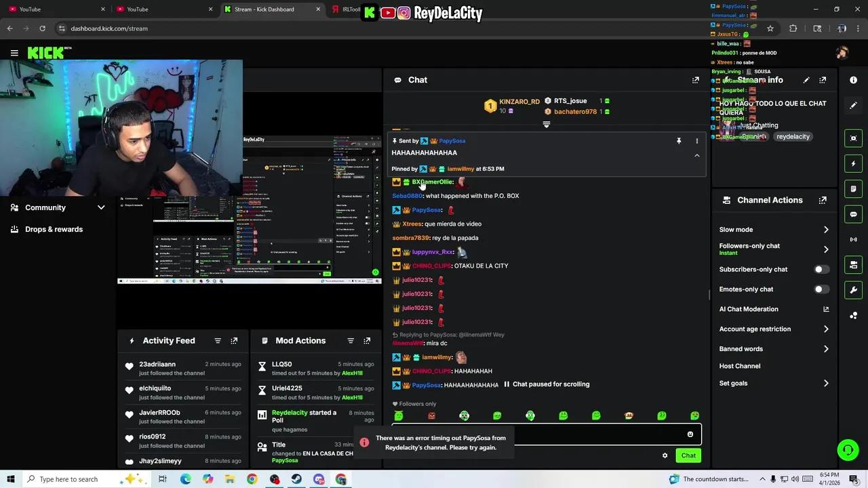868x488 pixels.
Task: Expand the chat leaderboard arrow
Action: point(547,125)
